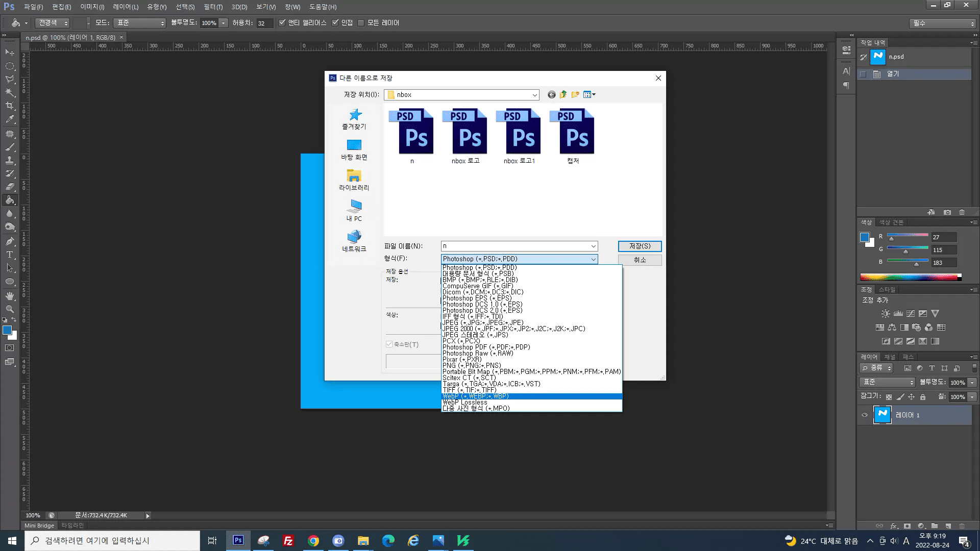Select the Crop tool
Viewport: 980px width, 551px height.
coord(10,106)
